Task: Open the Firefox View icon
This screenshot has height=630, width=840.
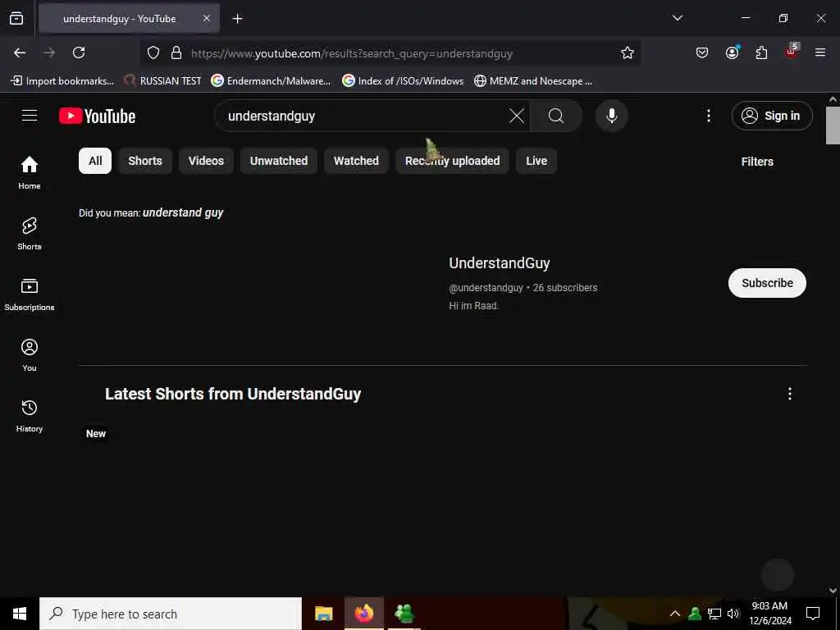Action: [16, 19]
